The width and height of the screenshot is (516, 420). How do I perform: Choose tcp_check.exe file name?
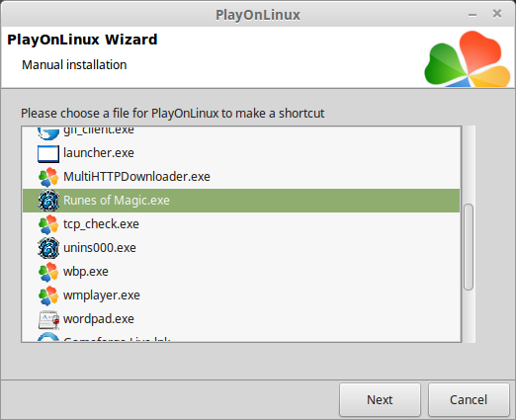point(101,224)
